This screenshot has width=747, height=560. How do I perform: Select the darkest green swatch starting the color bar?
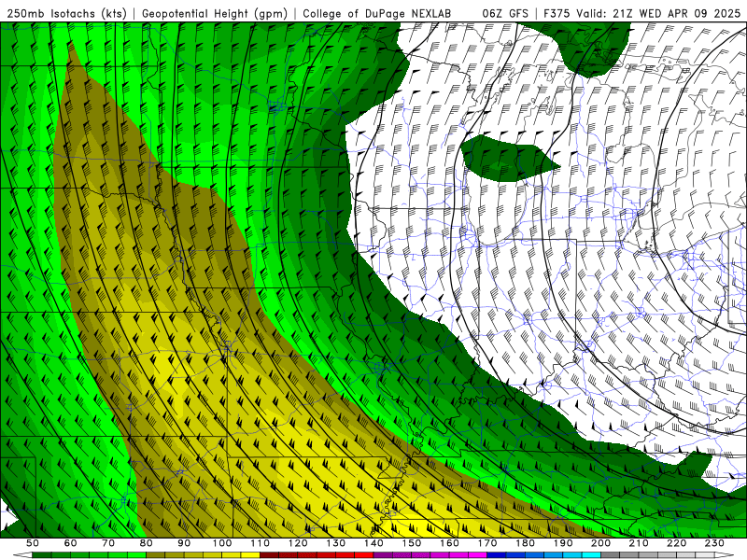(41, 555)
